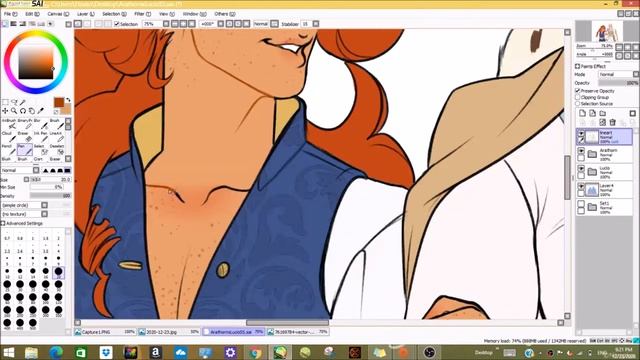Click the canvas horizontal scrollbar
This screenshot has width=640, height=360.
[287, 322]
